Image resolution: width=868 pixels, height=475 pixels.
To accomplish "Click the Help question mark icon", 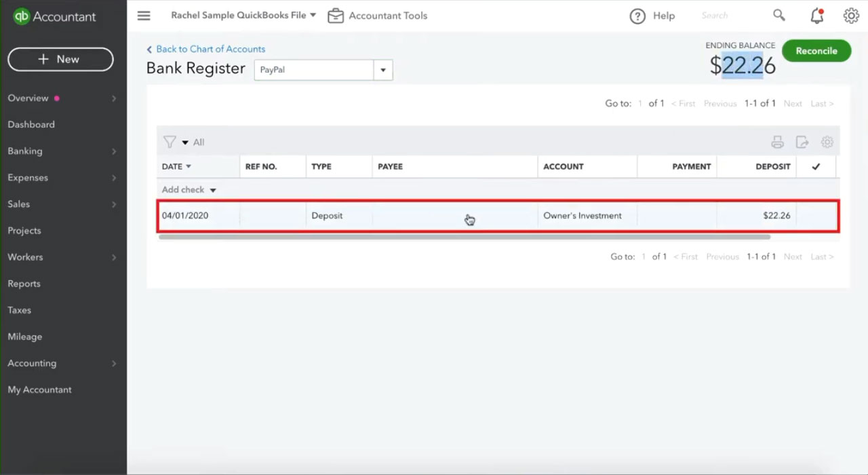I will point(637,16).
